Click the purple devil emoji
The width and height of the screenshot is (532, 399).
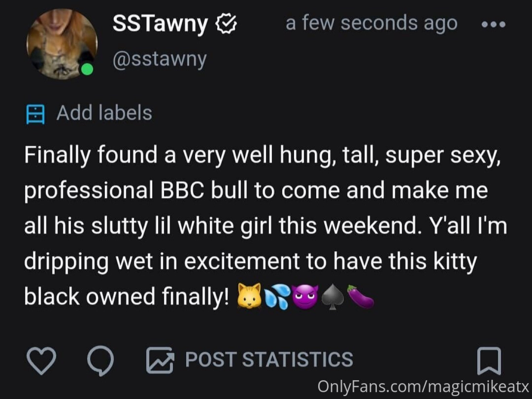click(x=305, y=296)
